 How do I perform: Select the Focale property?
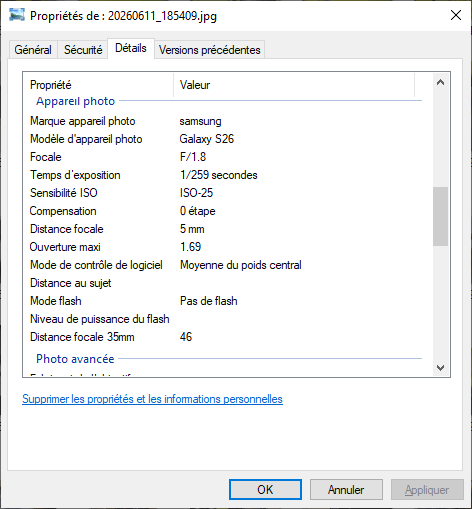point(46,157)
